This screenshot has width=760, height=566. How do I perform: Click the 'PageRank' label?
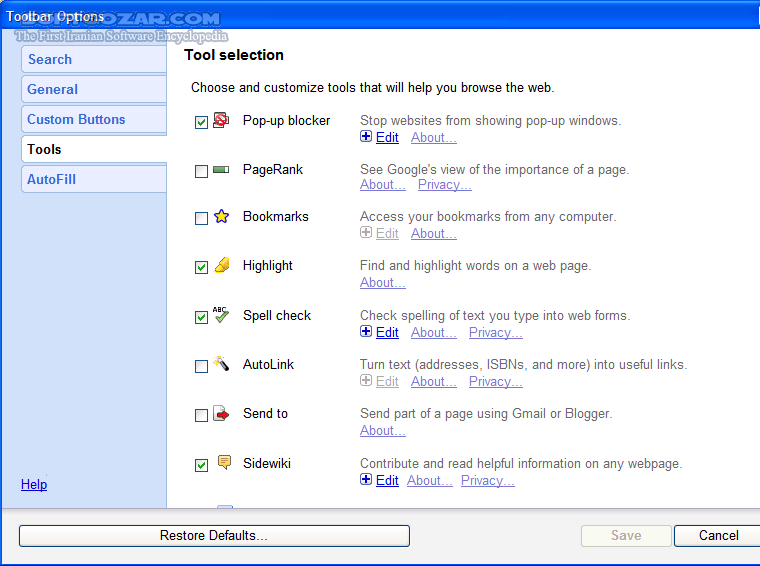[273, 170]
